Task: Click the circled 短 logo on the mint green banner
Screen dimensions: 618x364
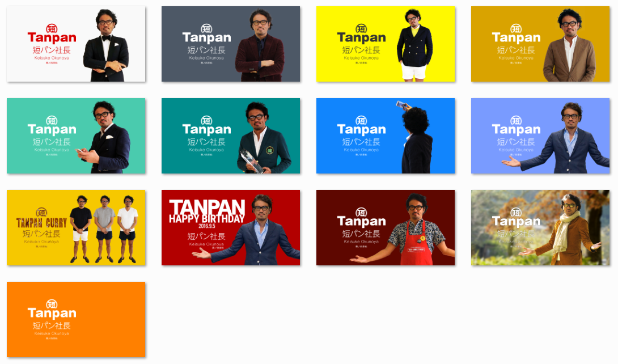Action: 52,120
